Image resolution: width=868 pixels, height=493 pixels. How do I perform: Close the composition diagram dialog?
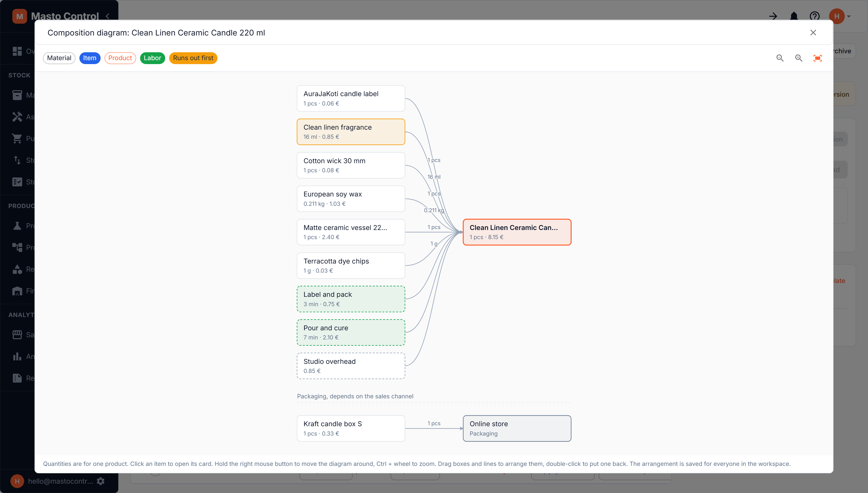click(813, 33)
